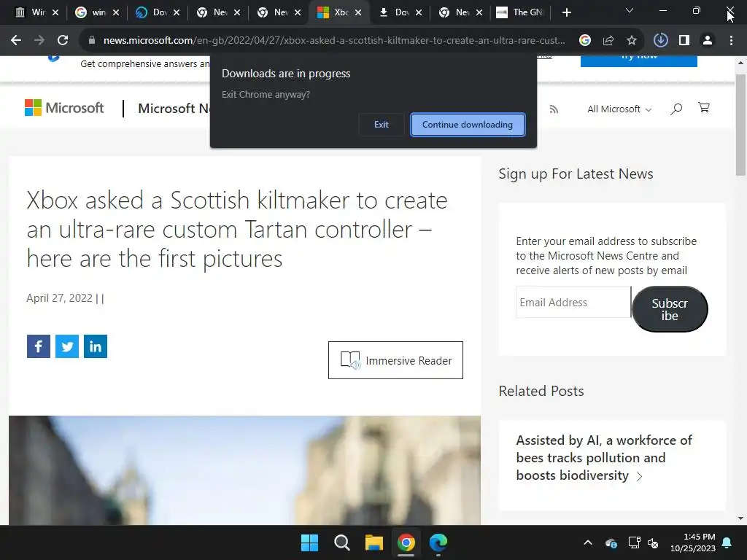Toggle the Chrome side panel

(x=684, y=41)
